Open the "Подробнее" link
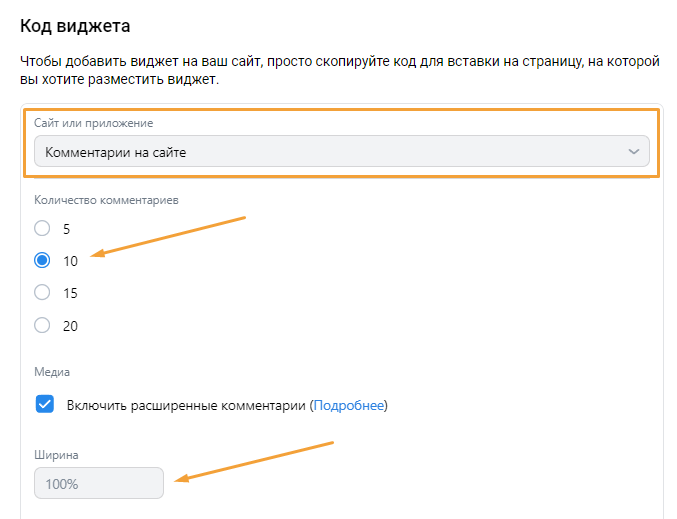 349,405
